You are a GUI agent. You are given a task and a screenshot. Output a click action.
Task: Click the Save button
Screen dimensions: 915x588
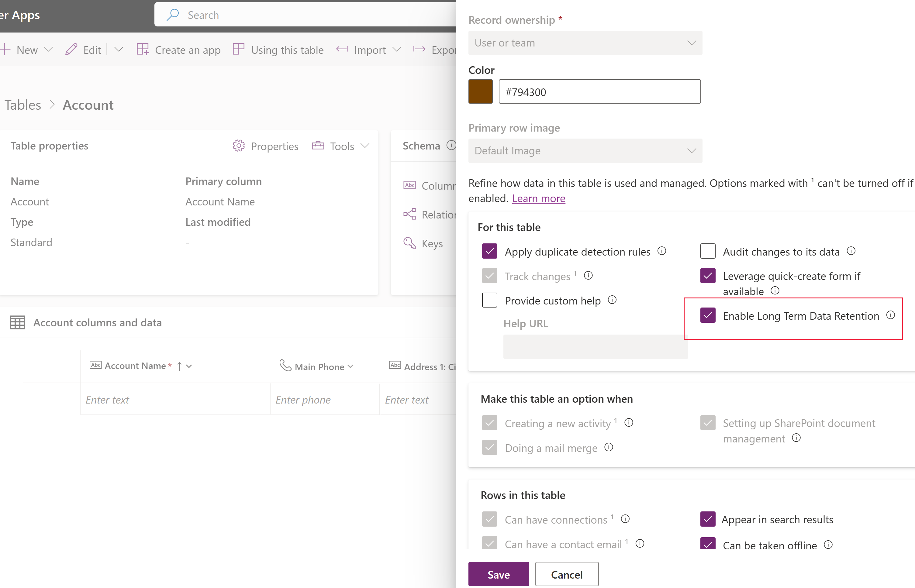pyautogui.click(x=498, y=575)
